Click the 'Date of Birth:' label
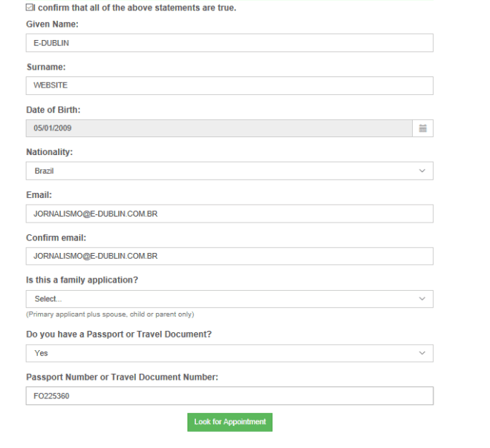Viewport: 490px width, 448px height. coord(53,110)
